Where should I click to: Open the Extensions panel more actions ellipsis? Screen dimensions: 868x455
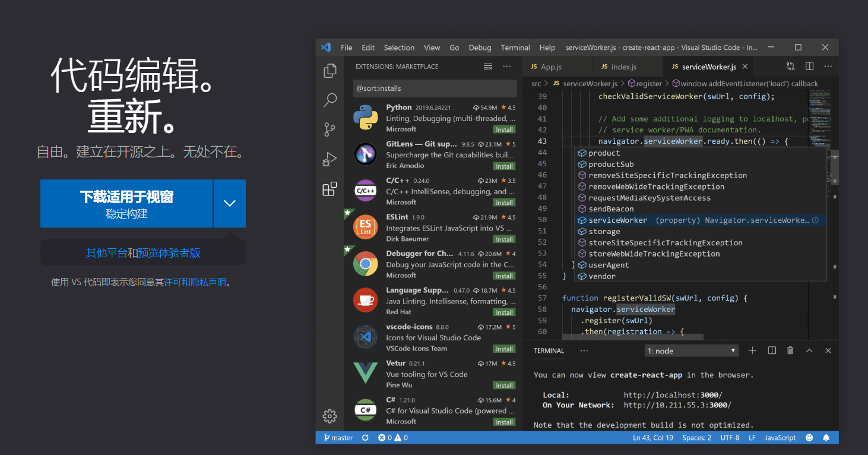tap(507, 67)
